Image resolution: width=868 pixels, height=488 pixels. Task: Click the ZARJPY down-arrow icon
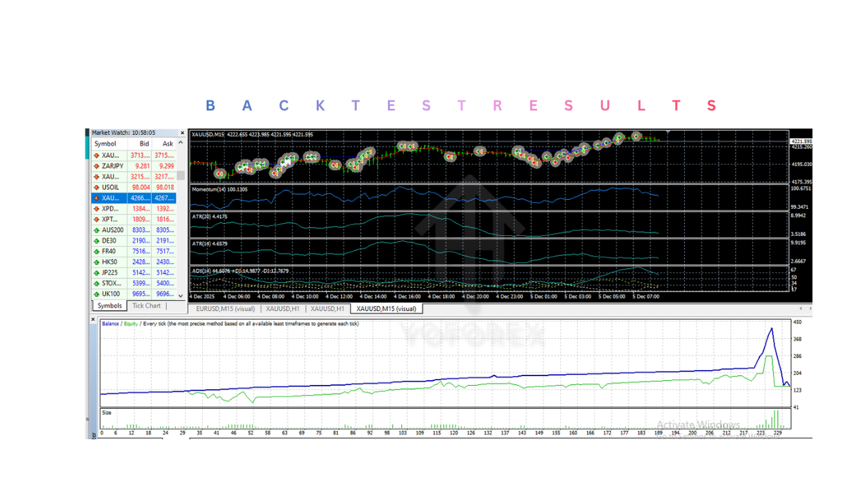tap(96, 166)
